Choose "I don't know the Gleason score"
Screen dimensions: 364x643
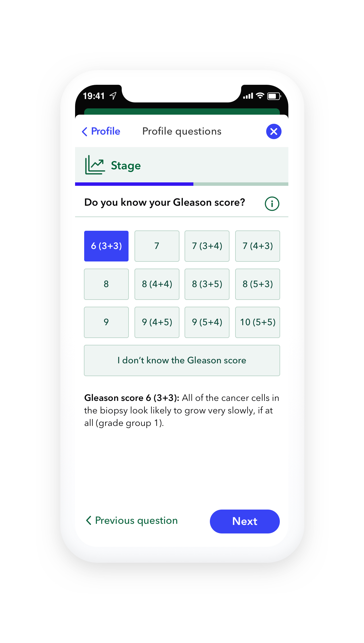coord(182,360)
